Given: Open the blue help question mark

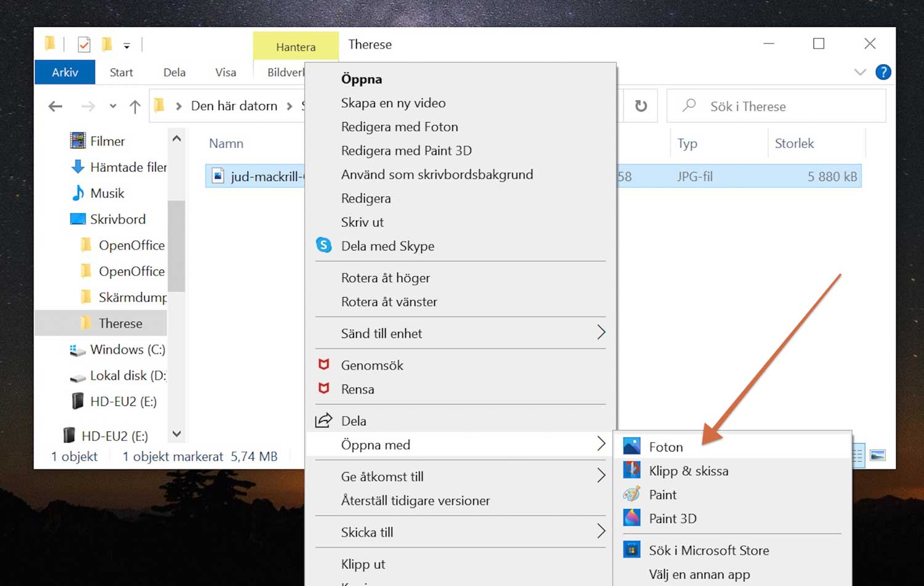Looking at the screenshot, I should tap(883, 72).
